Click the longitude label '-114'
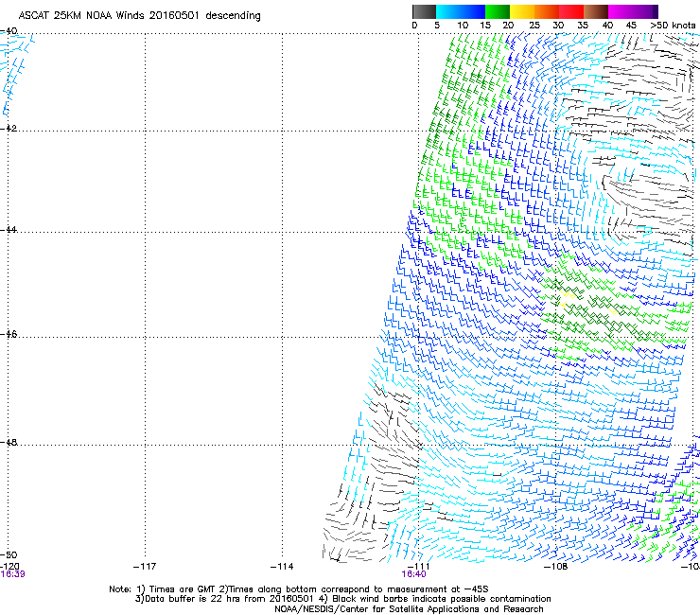 [282, 567]
